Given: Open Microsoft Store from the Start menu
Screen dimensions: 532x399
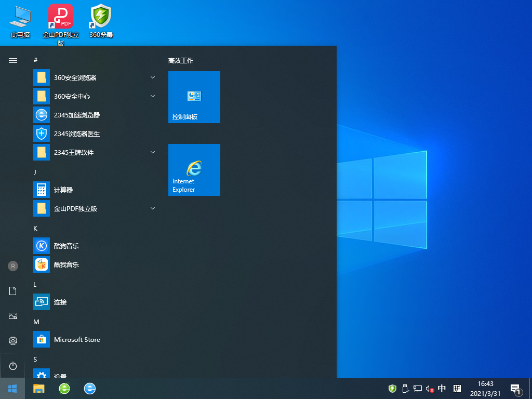Looking at the screenshot, I should pyautogui.click(x=76, y=339).
